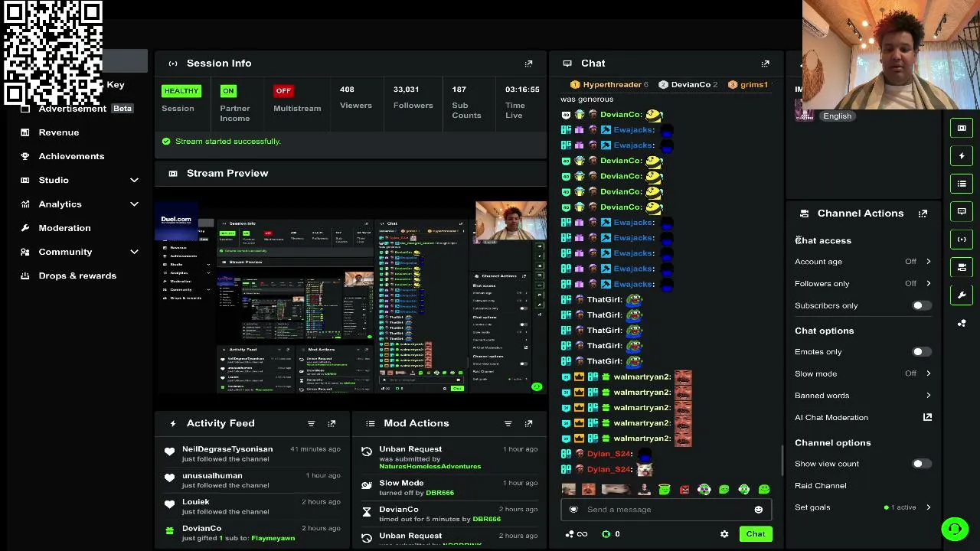Pop out the Channel Actions panel
The image size is (980, 551).
pos(923,214)
